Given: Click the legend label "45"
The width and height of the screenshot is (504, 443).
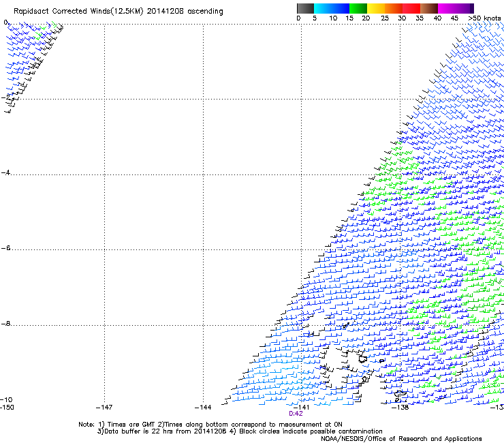Looking at the screenshot, I should coord(454,18).
